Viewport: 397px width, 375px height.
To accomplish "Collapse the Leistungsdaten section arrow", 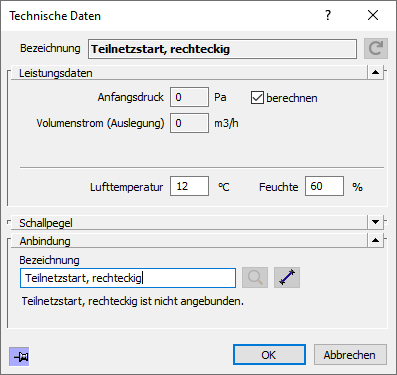I will 376,72.
